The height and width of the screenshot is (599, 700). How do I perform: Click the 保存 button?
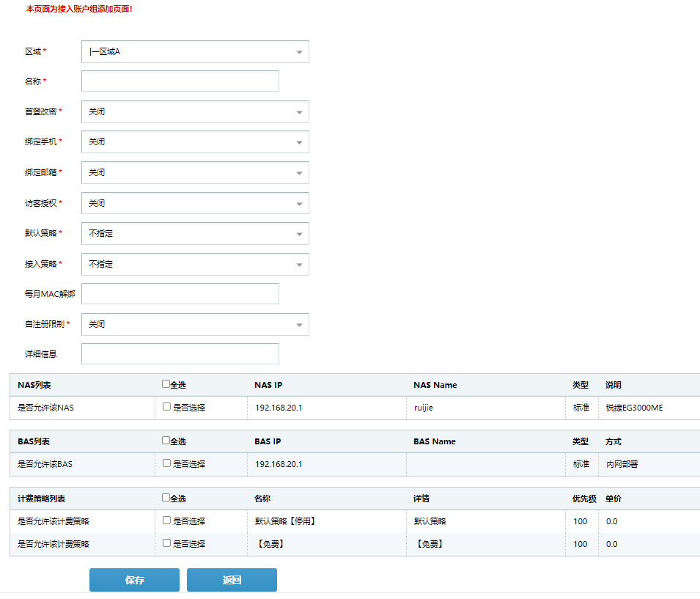(134, 580)
